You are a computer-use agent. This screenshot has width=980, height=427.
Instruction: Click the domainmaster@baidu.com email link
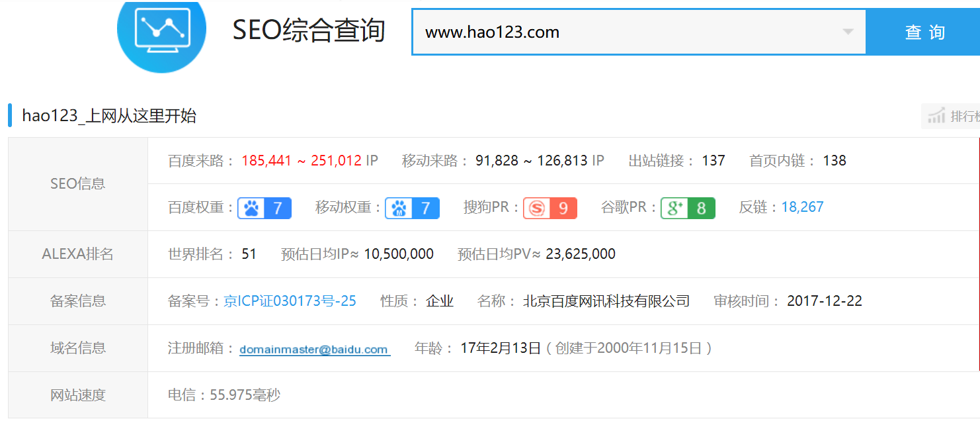[314, 349]
